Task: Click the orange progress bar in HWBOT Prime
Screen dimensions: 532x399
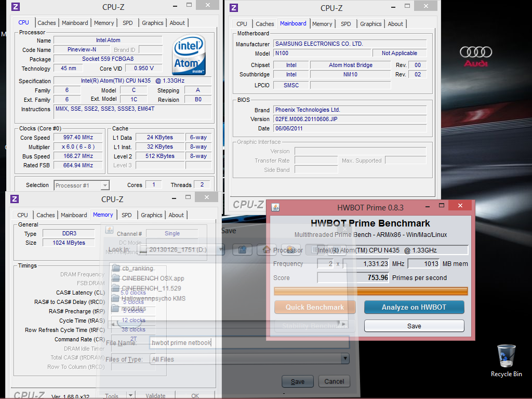Action: pos(371,291)
